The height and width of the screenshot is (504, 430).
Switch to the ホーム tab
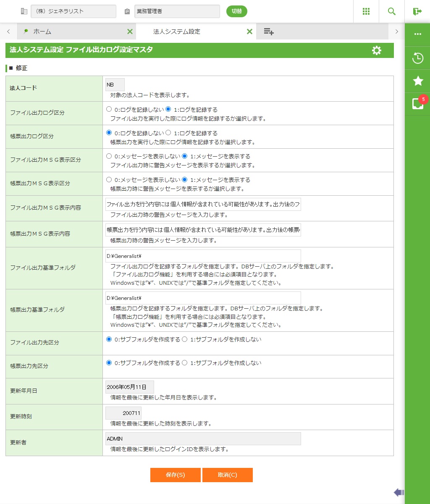point(42,31)
